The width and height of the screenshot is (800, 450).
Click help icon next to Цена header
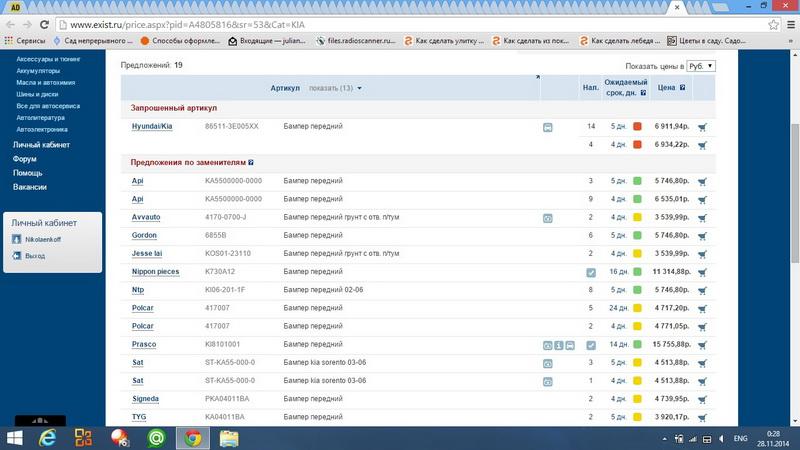click(682, 88)
